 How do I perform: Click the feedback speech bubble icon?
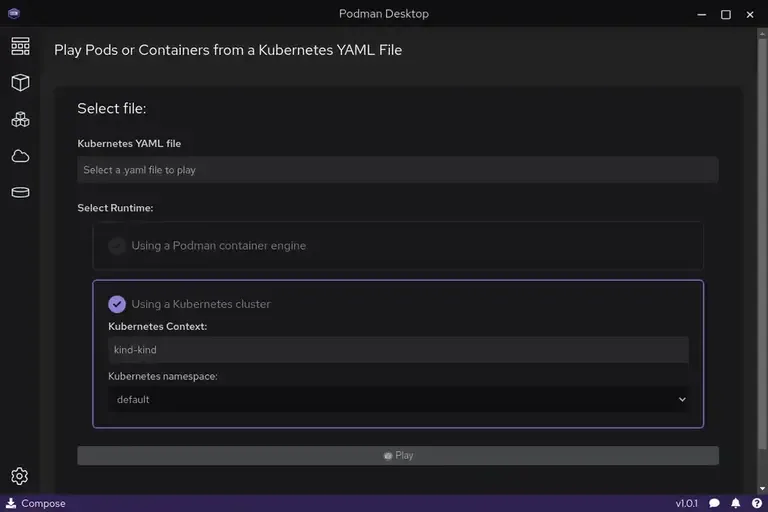point(716,503)
